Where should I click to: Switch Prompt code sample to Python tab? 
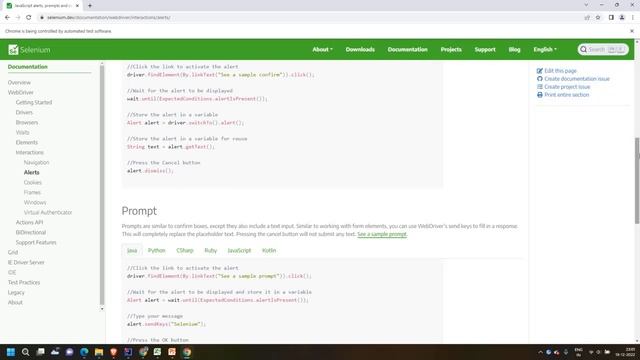click(x=156, y=250)
